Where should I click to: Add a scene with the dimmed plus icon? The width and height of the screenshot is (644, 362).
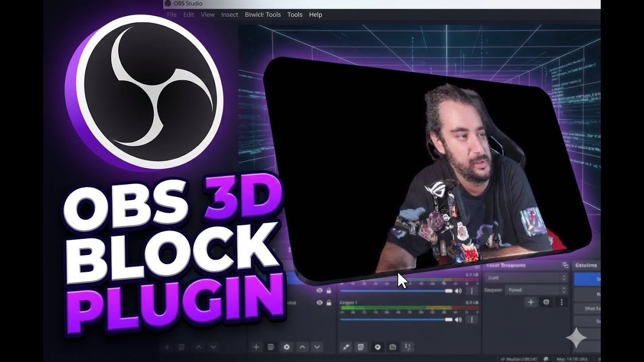tap(167, 347)
